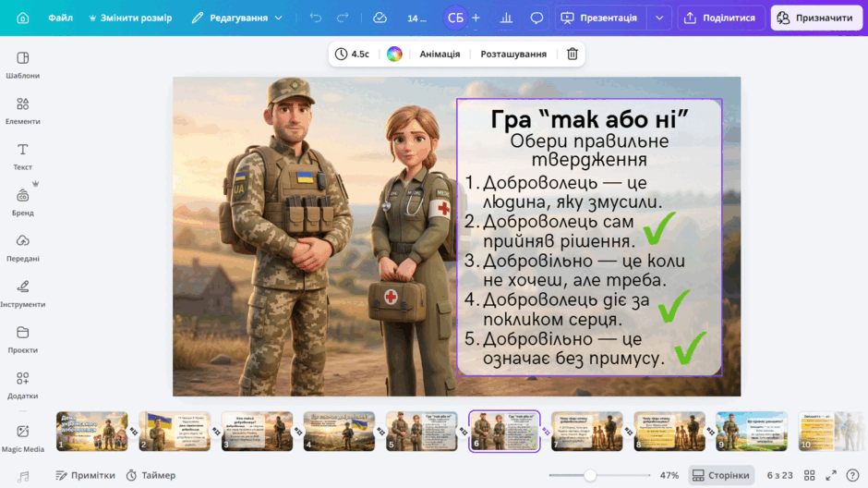Add transition between slides 1 and 2
This screenshot has height=488, width=868.
(133, 431)
